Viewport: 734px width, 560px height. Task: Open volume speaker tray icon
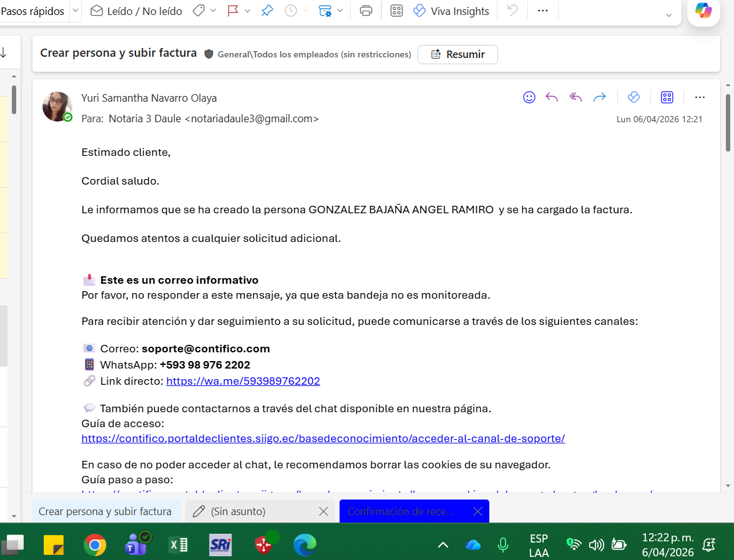point(597,544)
